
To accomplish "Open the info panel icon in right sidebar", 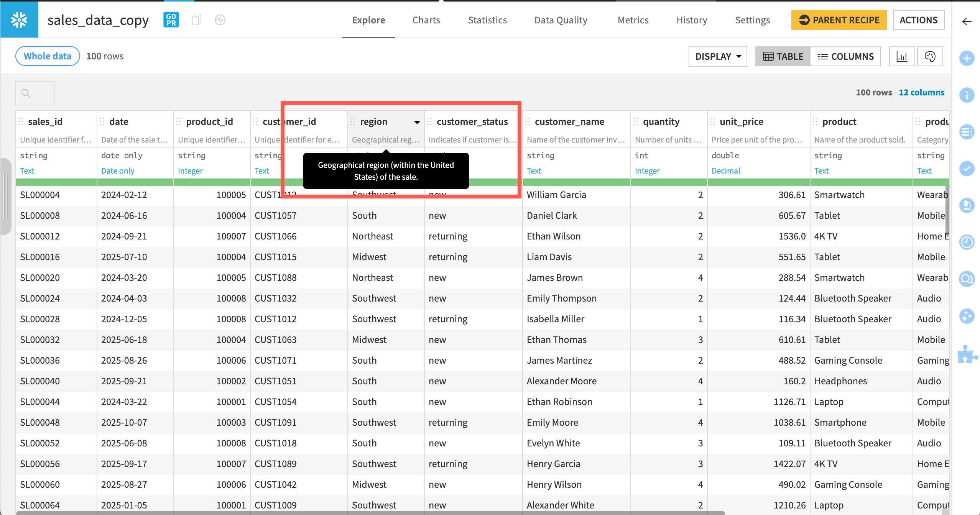I will point(967,95).
